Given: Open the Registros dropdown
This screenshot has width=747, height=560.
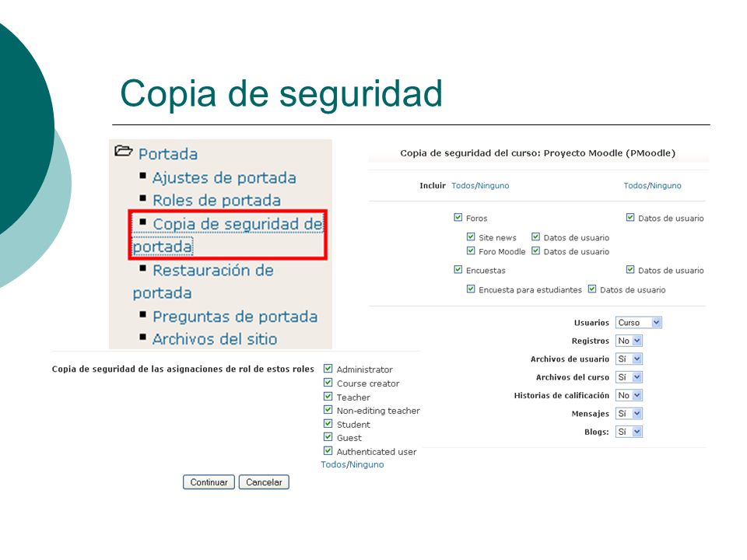Looking at the screenshot, I should 629,341.
